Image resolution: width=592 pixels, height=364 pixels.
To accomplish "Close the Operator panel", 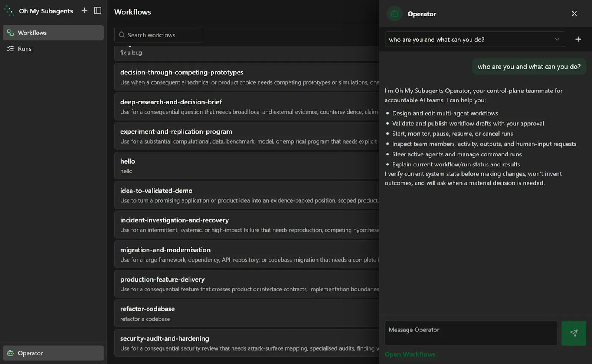I will (574, 14).
